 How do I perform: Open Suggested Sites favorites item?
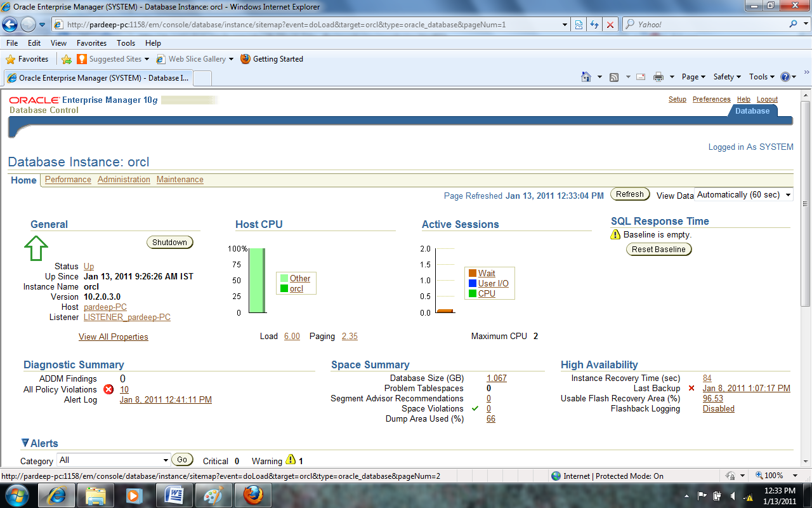tap(113, 59)
